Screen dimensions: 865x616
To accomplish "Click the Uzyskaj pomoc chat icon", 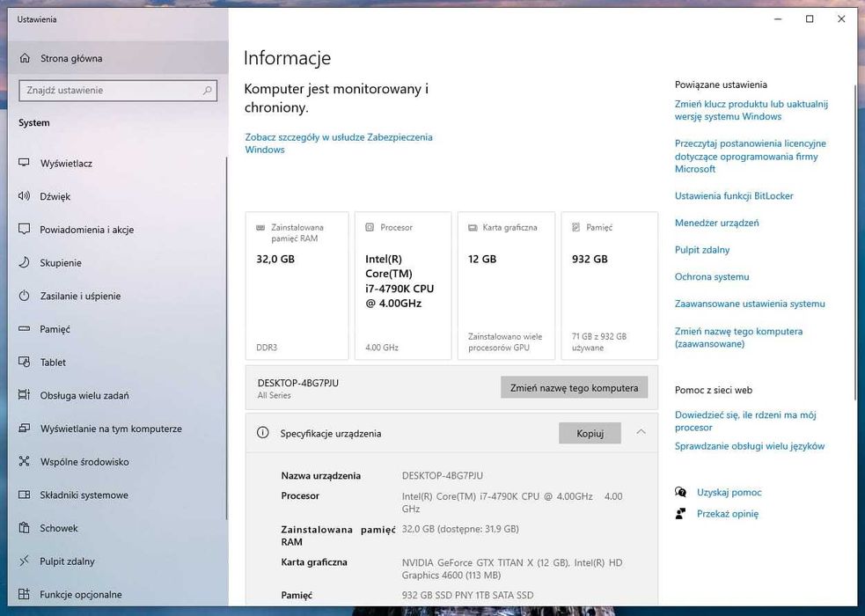I will (681, 492).
